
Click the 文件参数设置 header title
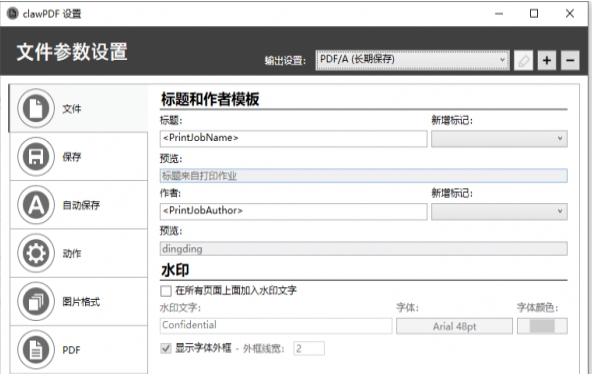72,52
